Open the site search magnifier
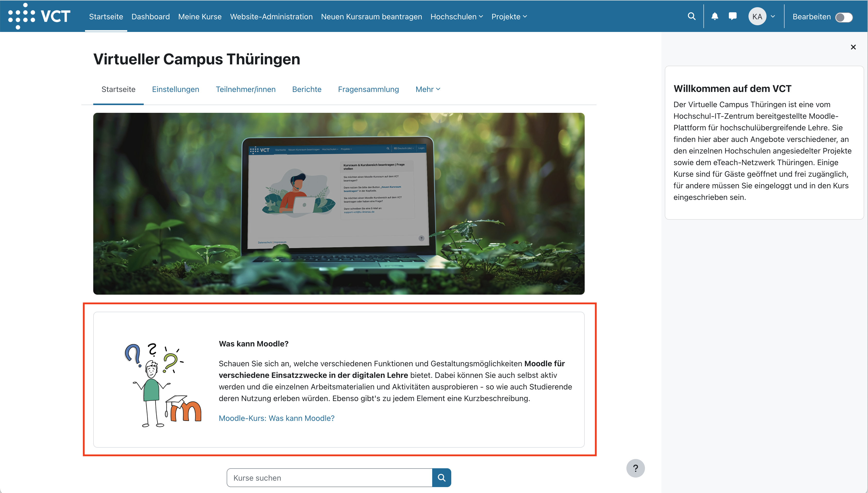The width and height of the screenshot is (868, 493). 692,16
